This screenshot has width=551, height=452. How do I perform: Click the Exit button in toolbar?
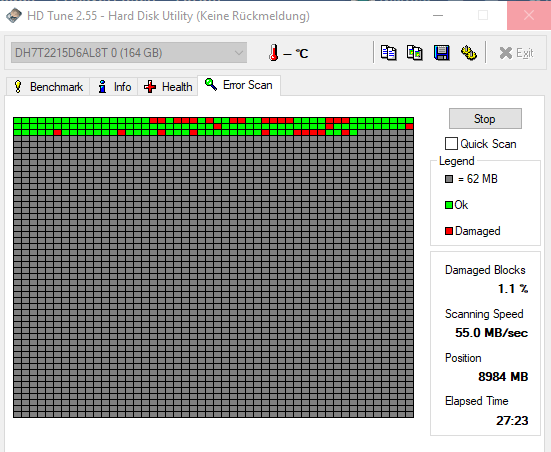pyautogui.click(x=516, y=53)
